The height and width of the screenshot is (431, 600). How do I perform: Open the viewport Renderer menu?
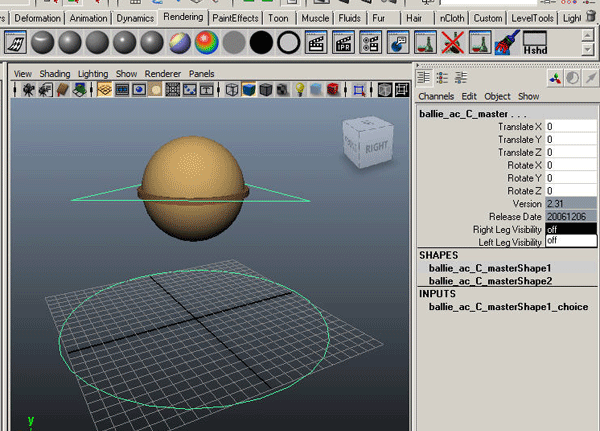coord(163,73)
